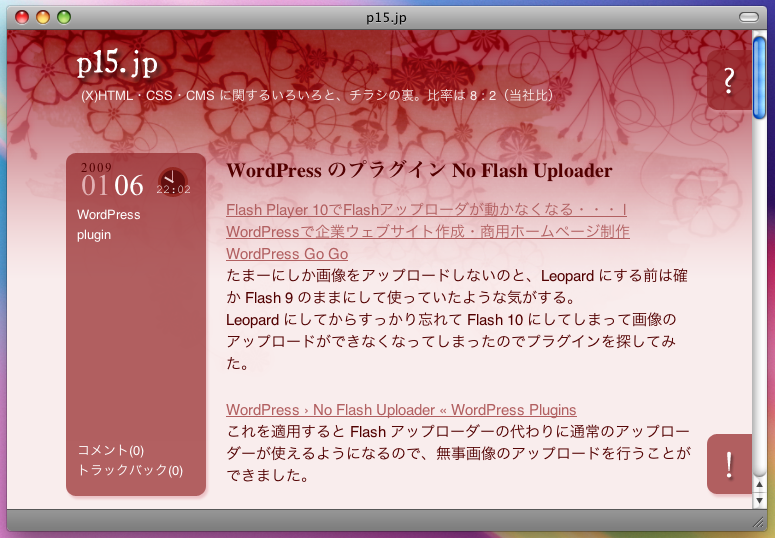
Task: Open トラックバック(0) trackback link
Action: click(x=130, y=470)
